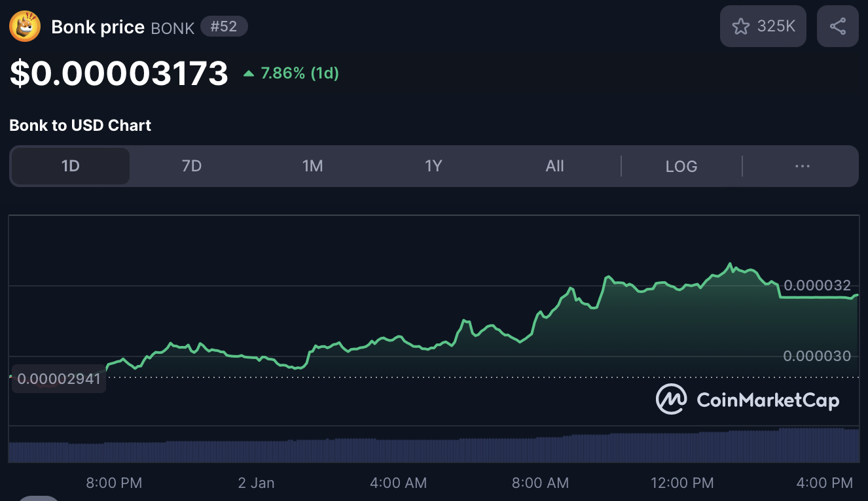Choose the 1Y time range
Screen dimensions: 868x501
(x=433, y=166)
